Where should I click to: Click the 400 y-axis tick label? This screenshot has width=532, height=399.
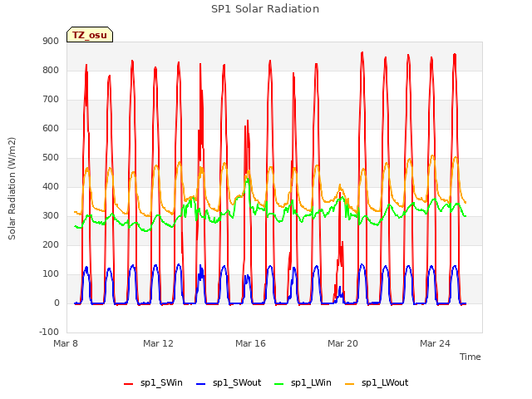coord(51,186)
